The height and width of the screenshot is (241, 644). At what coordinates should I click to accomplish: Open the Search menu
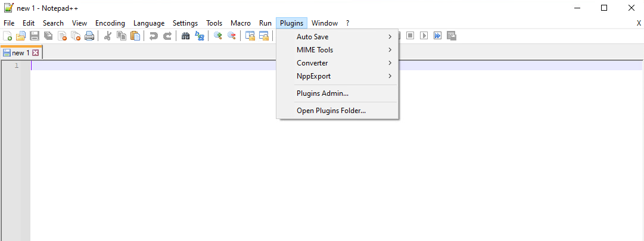(x=54, y=23)
